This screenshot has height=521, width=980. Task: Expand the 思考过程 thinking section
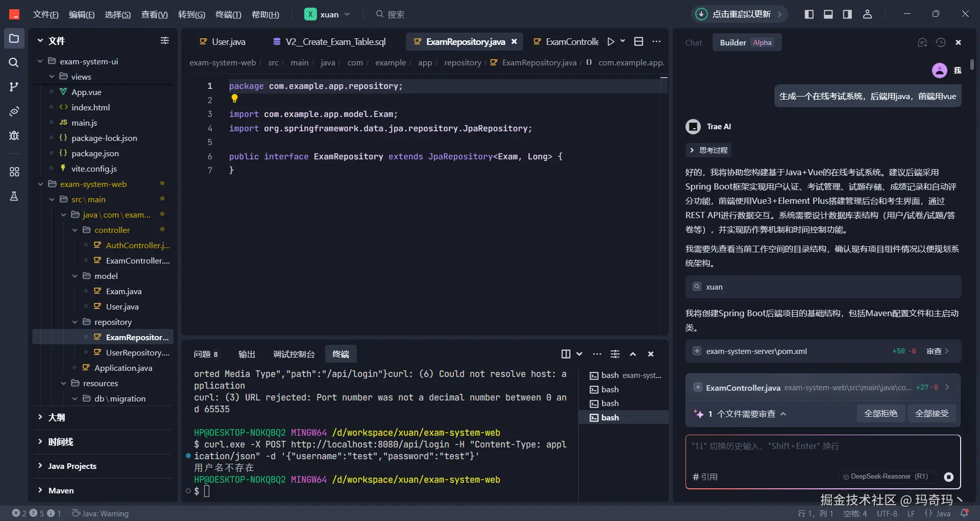[708, 150]
